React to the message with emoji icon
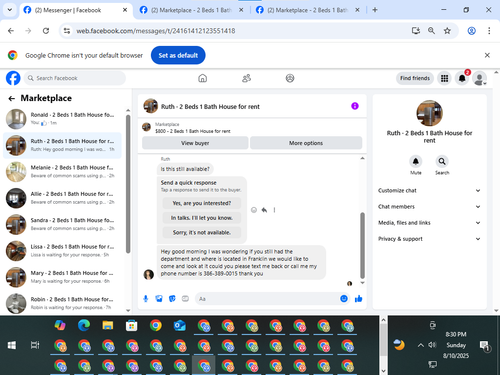 (254, 210)
